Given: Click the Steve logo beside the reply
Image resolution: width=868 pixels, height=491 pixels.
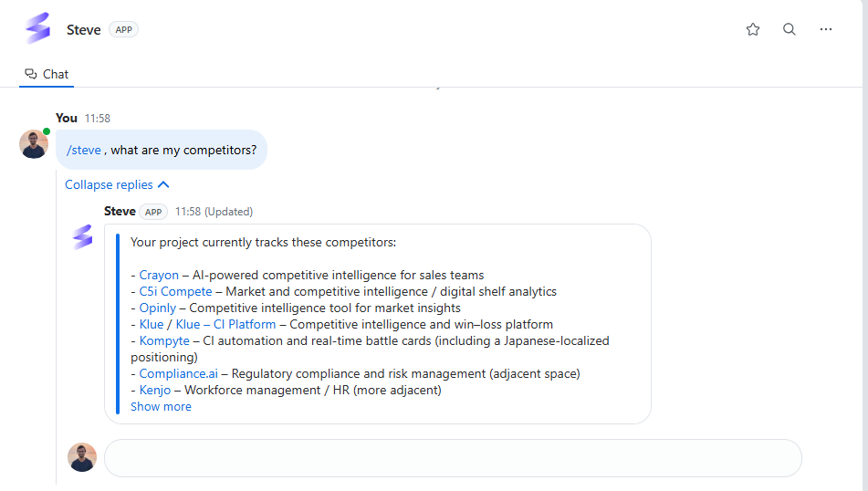Looking at the screenshot, I should (83, 237).
